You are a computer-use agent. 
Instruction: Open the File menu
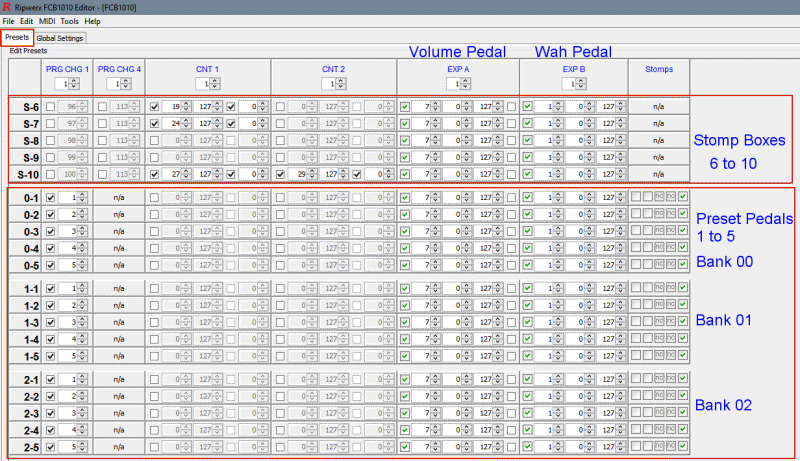click(x=8, y=20)
